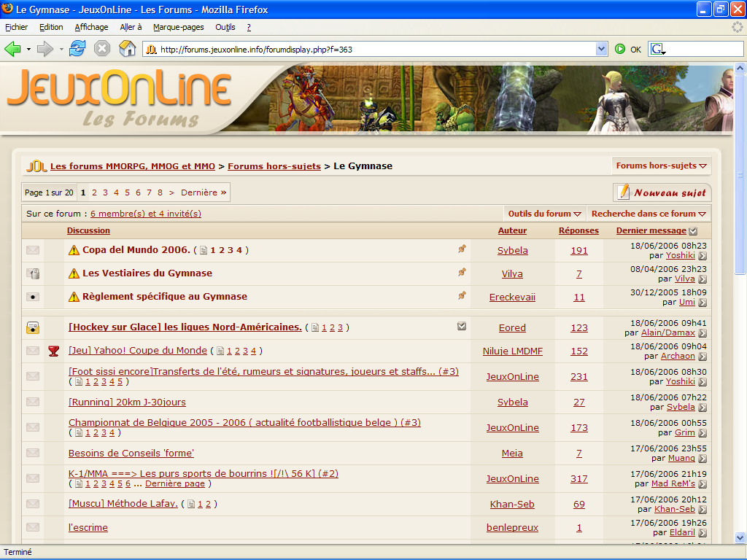This screenshot has width=747, height=560.
Task: Click the pencil icon of Nouveau sujet
Action: coord(624,192)
